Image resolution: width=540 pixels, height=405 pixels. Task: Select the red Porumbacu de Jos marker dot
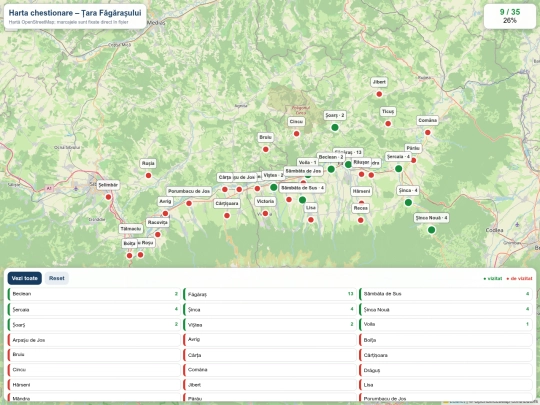tap(189, 204)
